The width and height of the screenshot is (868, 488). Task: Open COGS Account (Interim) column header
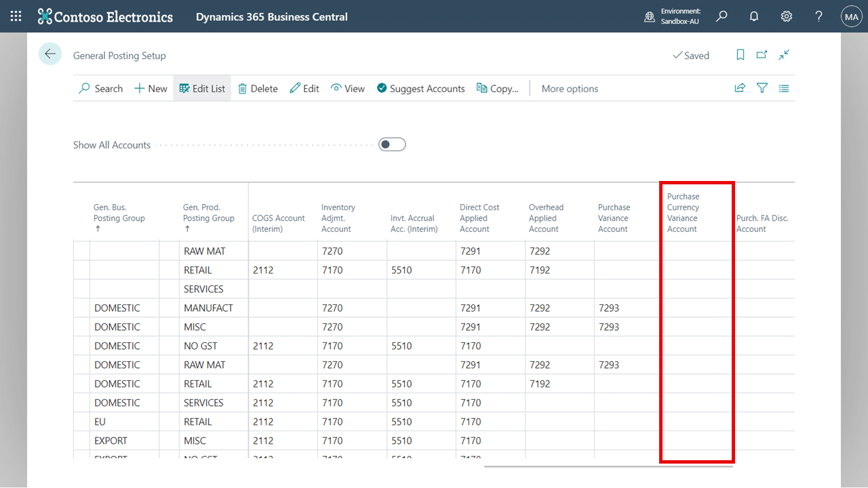[279, 223]
